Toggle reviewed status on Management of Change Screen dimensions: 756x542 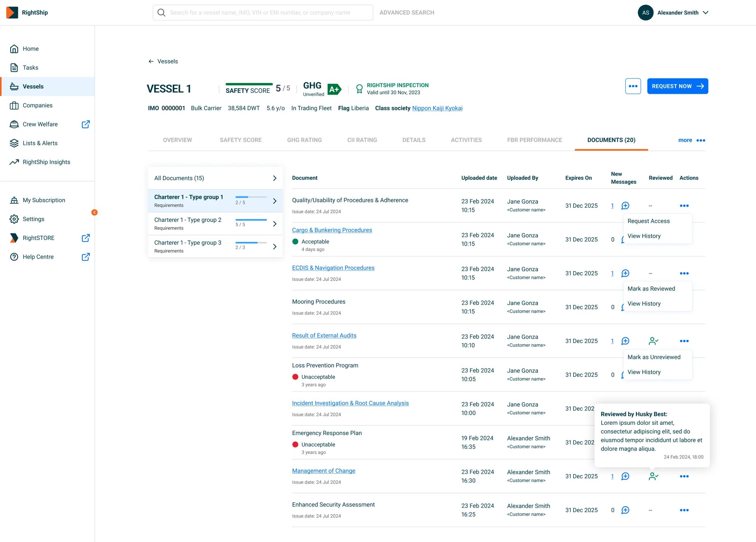(653, 476)
